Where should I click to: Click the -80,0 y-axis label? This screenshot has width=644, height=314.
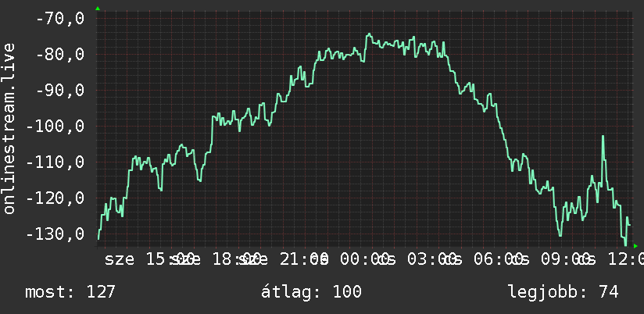click(60, 54)
